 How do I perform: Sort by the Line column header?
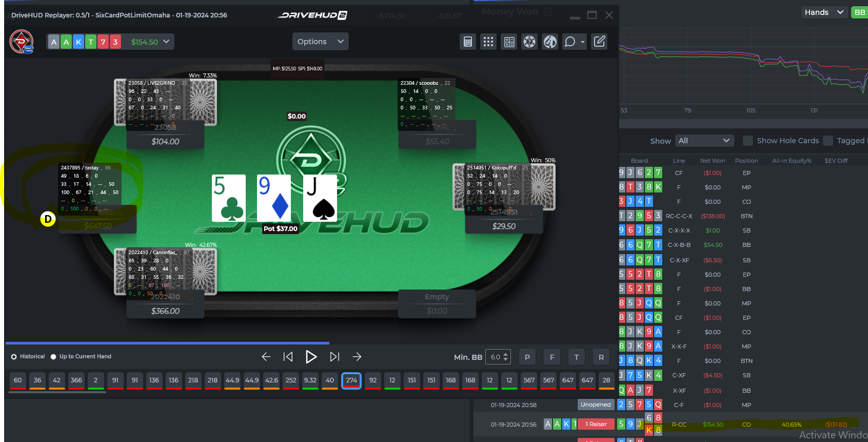[x=679, y=161]
